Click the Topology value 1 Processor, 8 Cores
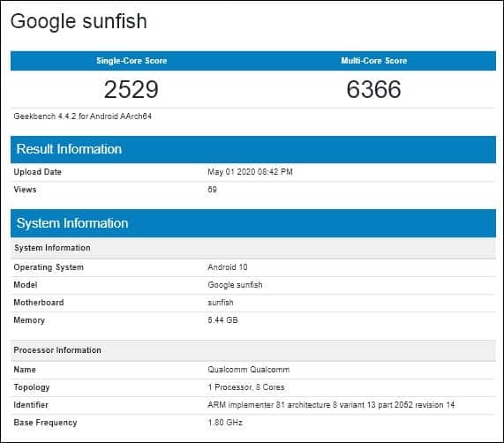 [246, 387]
